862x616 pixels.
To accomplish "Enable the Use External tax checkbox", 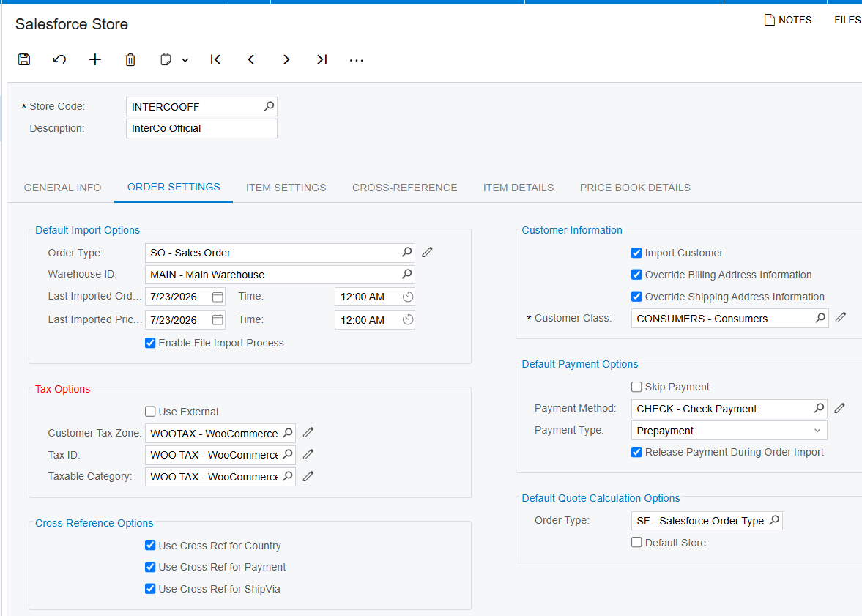I will (150, 412).
